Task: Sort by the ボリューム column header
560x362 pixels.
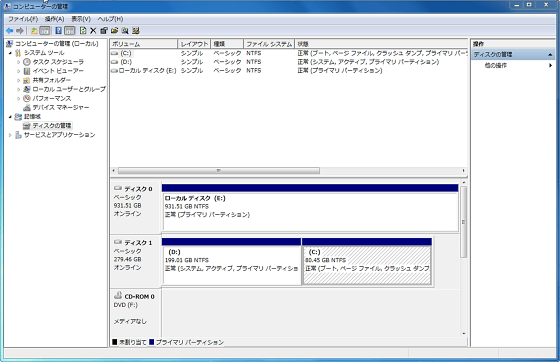Action: point(144,44)
